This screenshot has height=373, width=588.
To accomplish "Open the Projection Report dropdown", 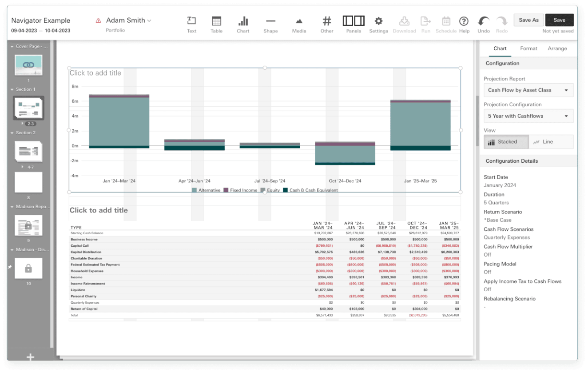I will pyautogui.click(x=528, y=90).
